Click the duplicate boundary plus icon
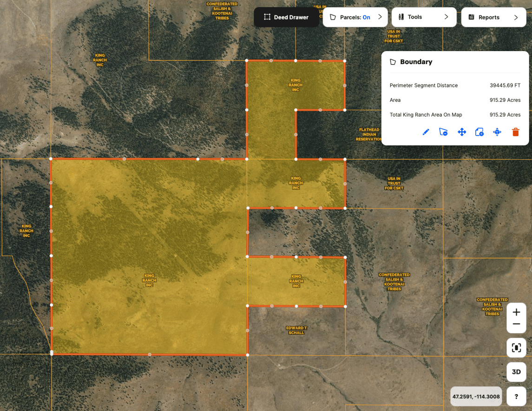Image resolution: width=532 pixels, height=411 pixels. pyautogui.click(x=479, y=132)
